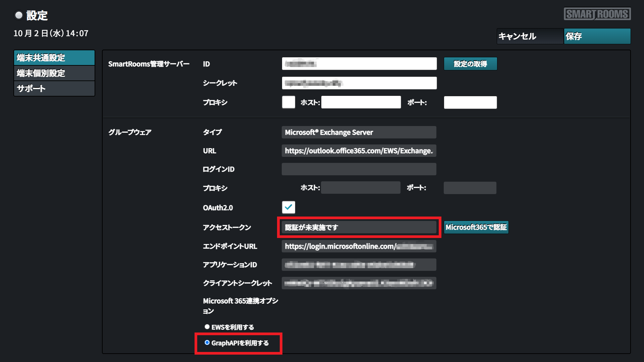Click the white circle icon beside 設定
This screenshot has height=362, width=644.
(x=19, y=15)
